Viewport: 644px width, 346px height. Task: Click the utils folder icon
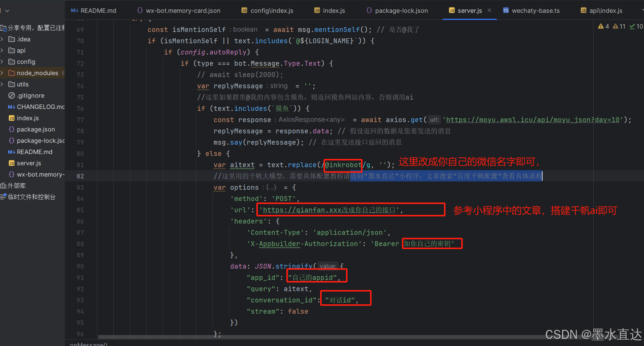coord(12,84)
